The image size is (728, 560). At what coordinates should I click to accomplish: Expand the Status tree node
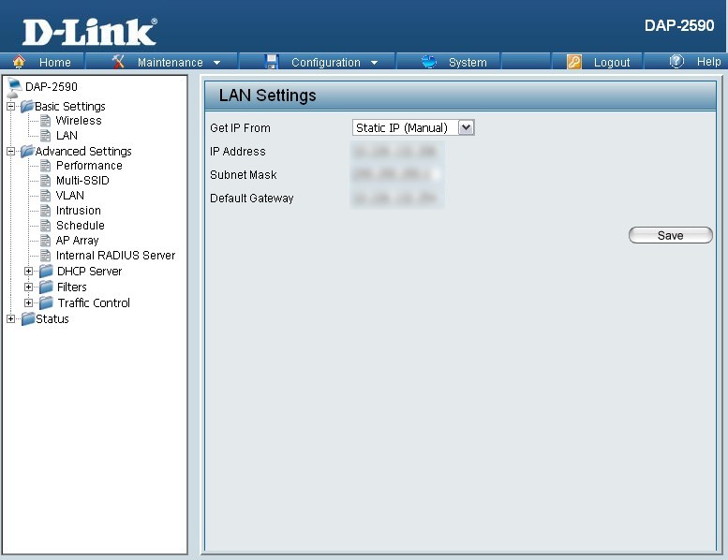(10, 318)
